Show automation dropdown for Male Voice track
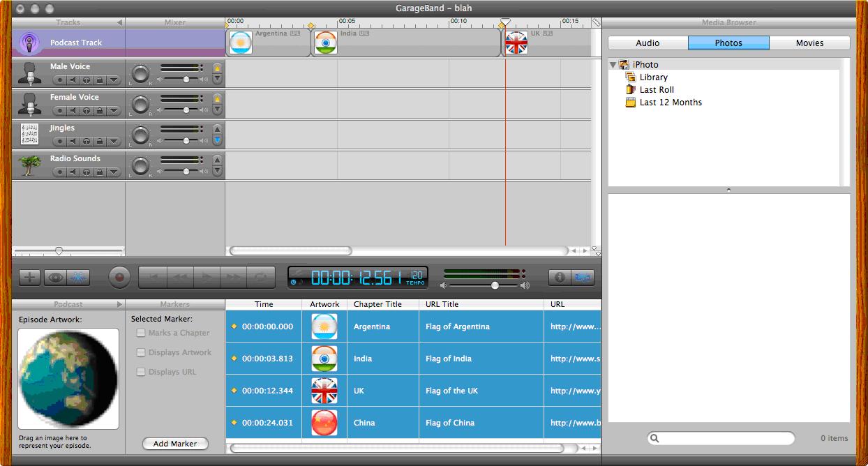This screenshot has width=868, height=466. [113, 80]
